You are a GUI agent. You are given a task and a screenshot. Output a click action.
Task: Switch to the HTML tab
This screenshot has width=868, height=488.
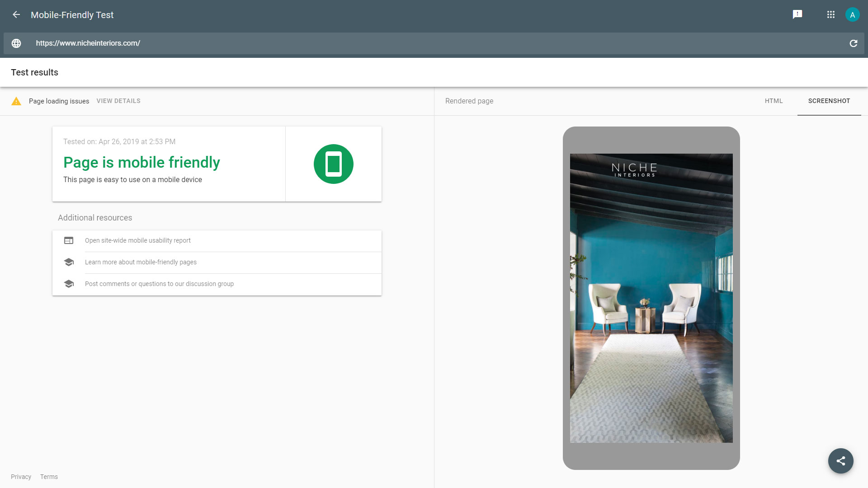[774, 101]
